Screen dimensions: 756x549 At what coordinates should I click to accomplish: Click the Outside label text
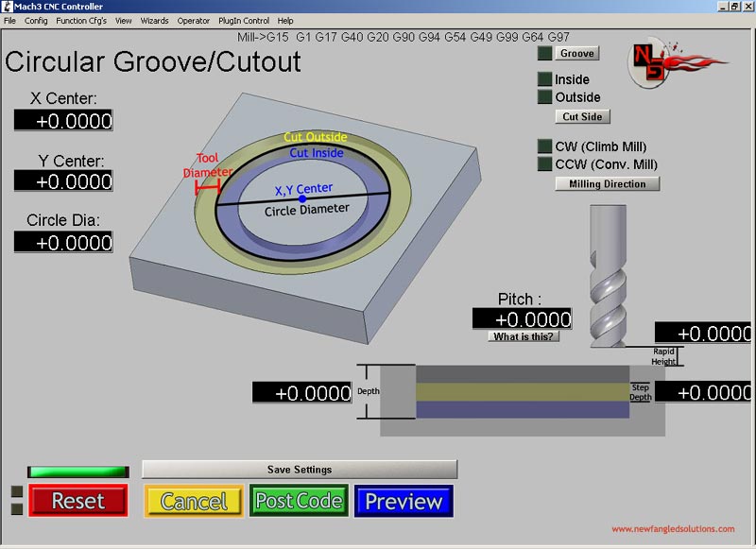(x=577, y=97)
